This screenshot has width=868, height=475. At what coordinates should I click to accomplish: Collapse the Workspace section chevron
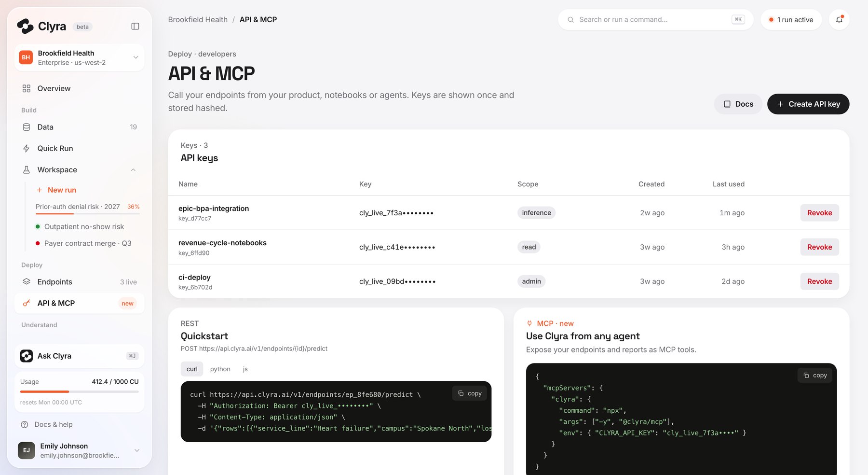point(133,170)
